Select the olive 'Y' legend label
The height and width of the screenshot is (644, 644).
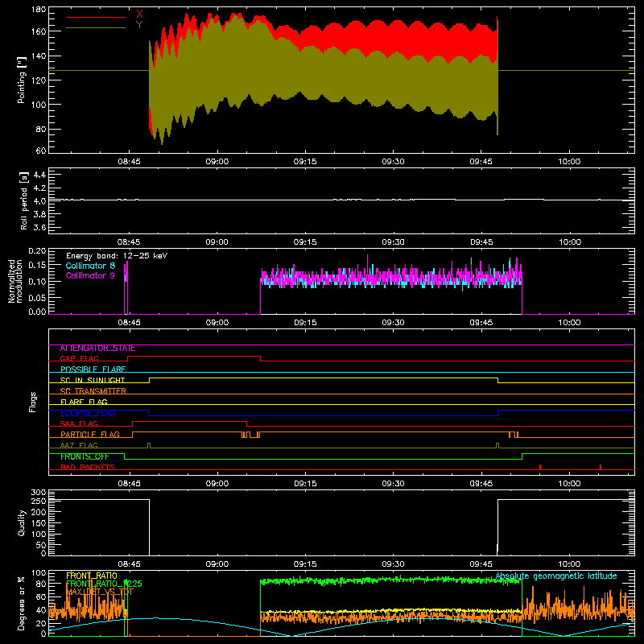[x=139, y=25]
